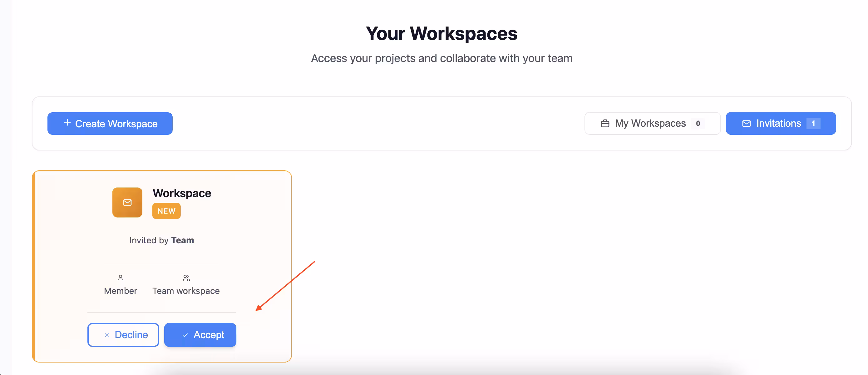Screen dimensions: 868x375
Task: Click the Invited by Team text
Action: (x=161, y=240)
